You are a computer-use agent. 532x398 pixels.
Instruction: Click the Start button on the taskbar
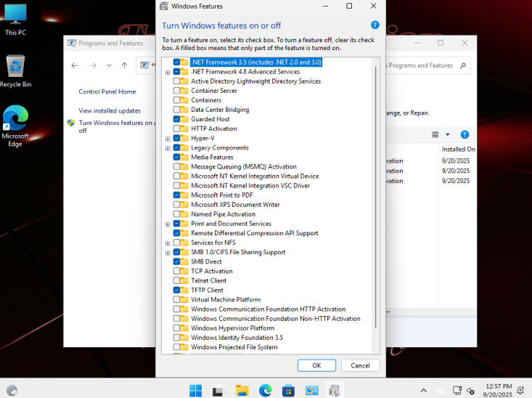195,391
